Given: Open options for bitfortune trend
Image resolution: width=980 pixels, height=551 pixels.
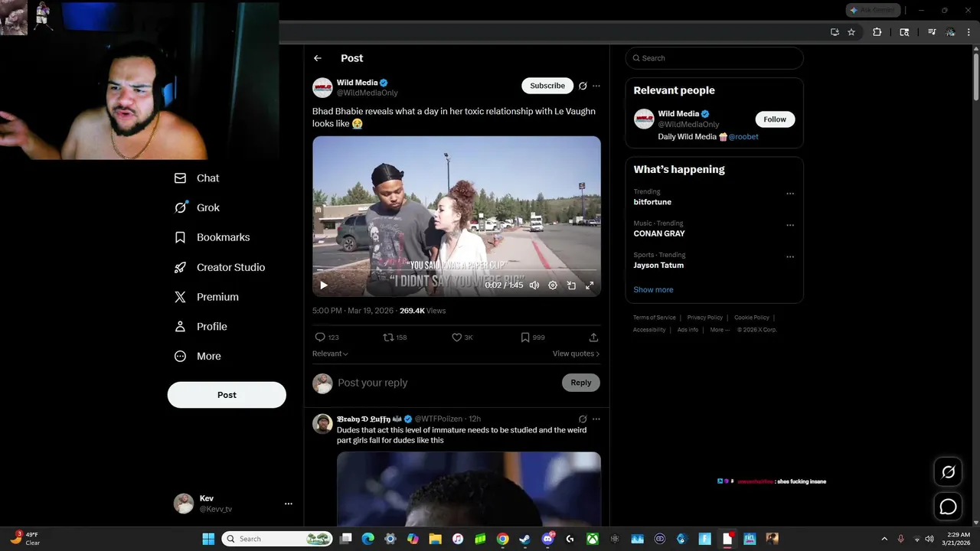Looking at the screenshot, I should pos(790,194).
